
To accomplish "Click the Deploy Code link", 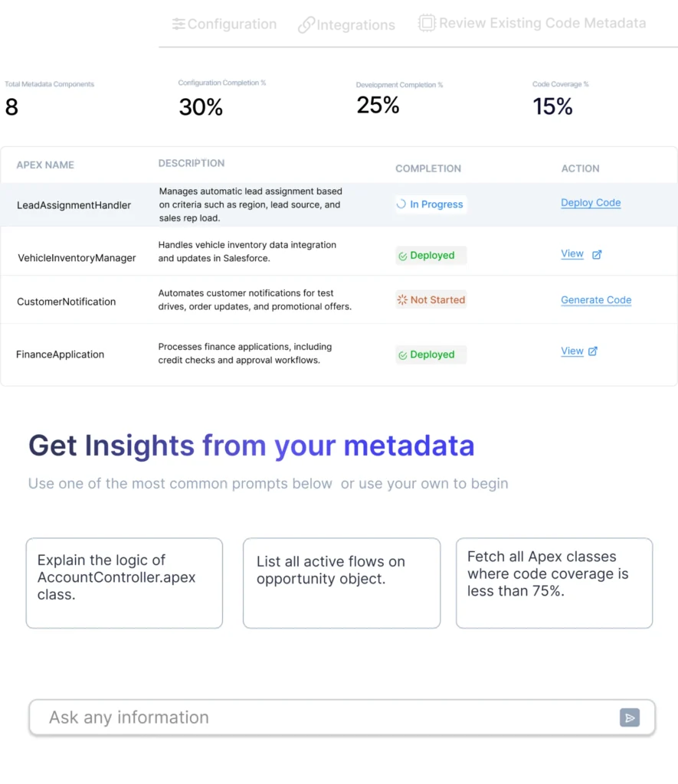I will click(x=591, y=202).
